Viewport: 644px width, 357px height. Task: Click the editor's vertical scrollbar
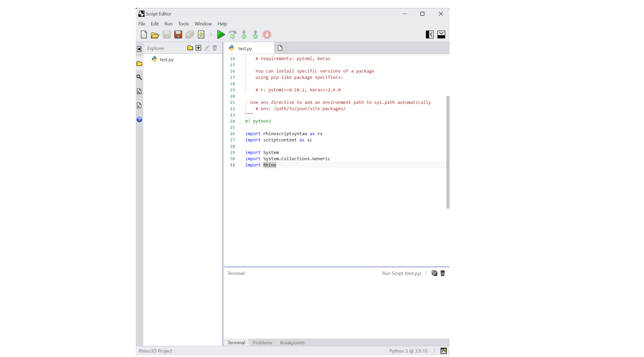click(x=447, y=152)
